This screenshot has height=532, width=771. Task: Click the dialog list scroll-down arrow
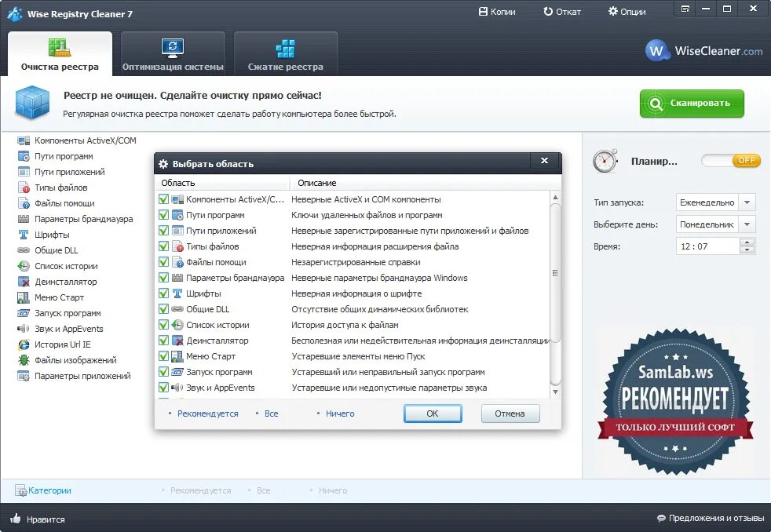[x=555, y=392]
